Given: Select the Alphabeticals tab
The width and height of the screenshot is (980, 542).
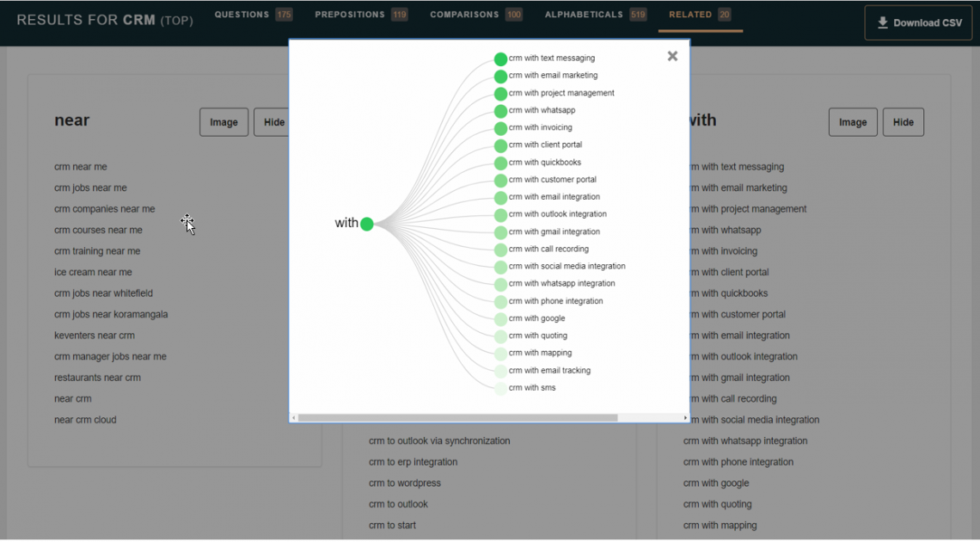Looking at the screenshot, I should coord(595,15).
